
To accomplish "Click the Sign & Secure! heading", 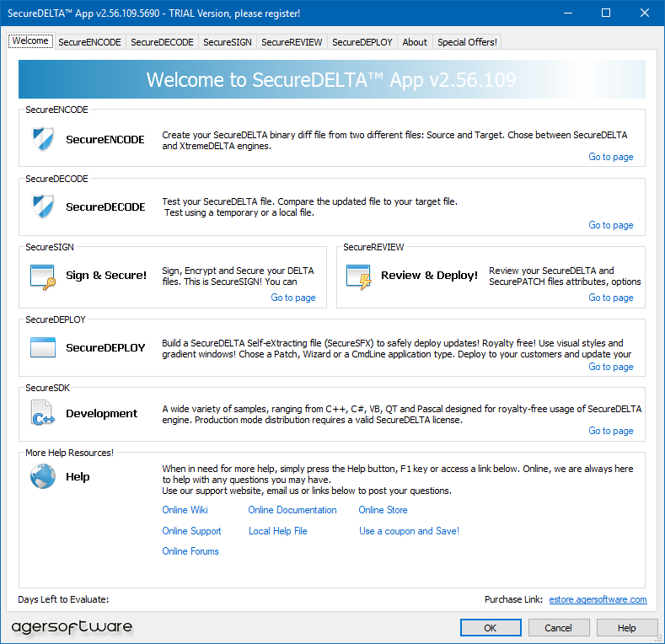I will click(x=106, y=276).
